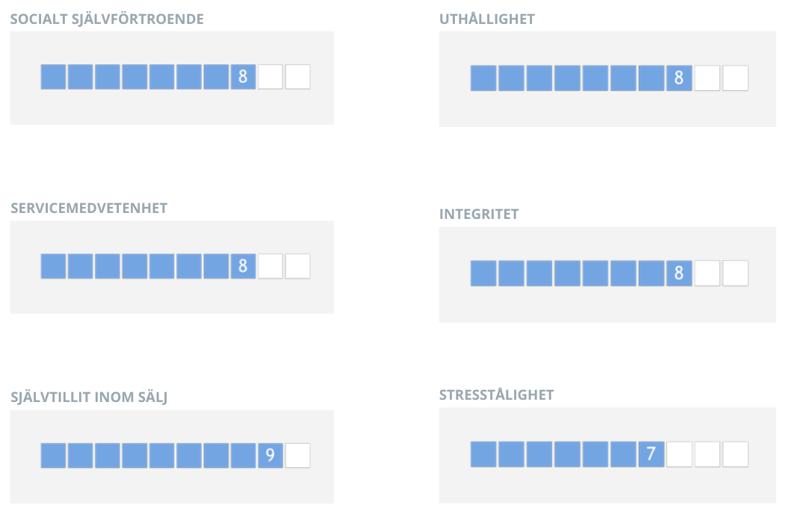
Task: Choose the last empty box in Stresstålighet scale
Action: tap(735, 454)
